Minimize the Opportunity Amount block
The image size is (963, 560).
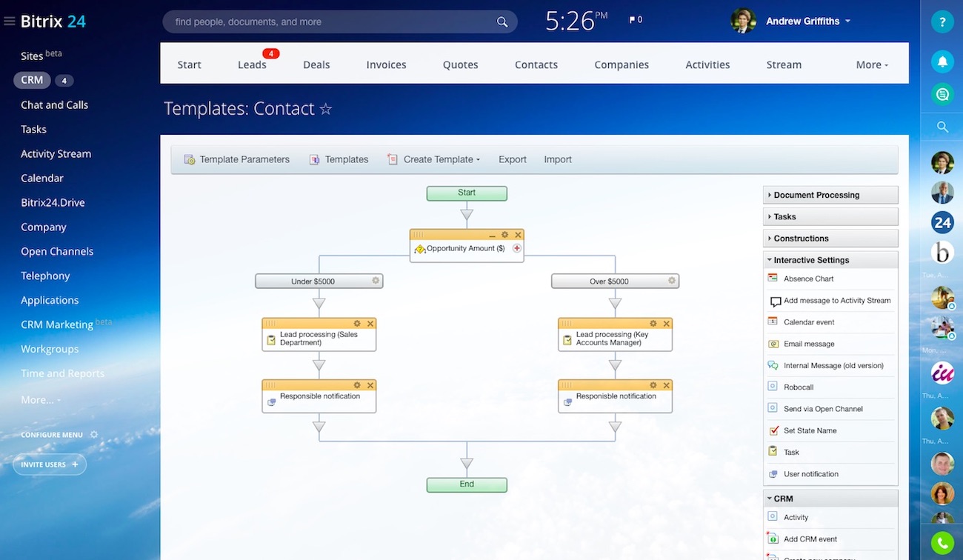[x=493, y=236]
